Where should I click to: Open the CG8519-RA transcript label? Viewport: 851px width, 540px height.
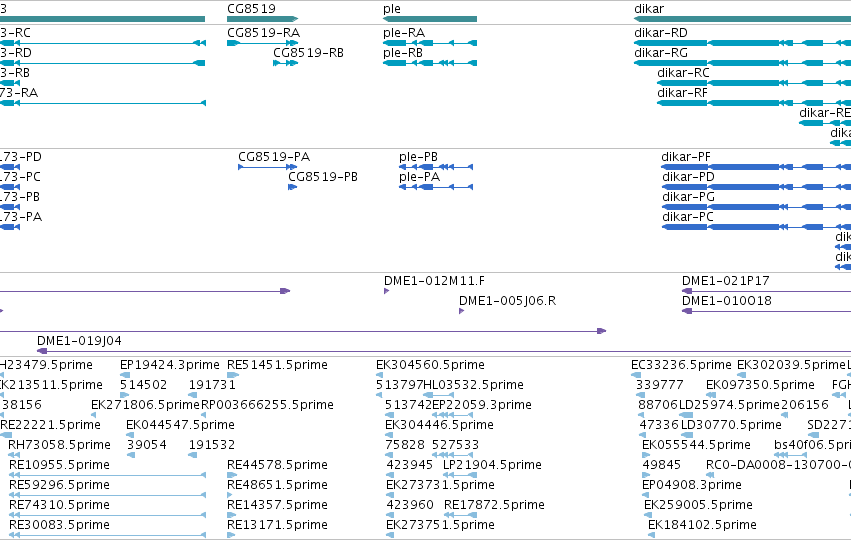[x=263, y=33]
